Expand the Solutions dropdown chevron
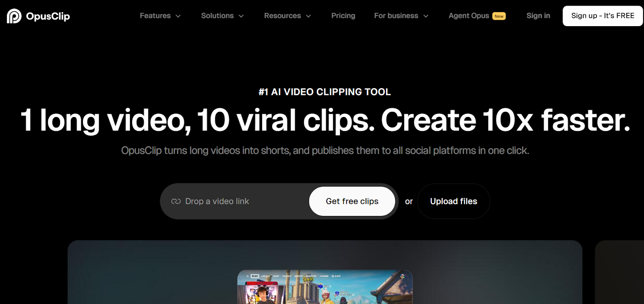Screen dimensions: 644x304 (241, 16)
